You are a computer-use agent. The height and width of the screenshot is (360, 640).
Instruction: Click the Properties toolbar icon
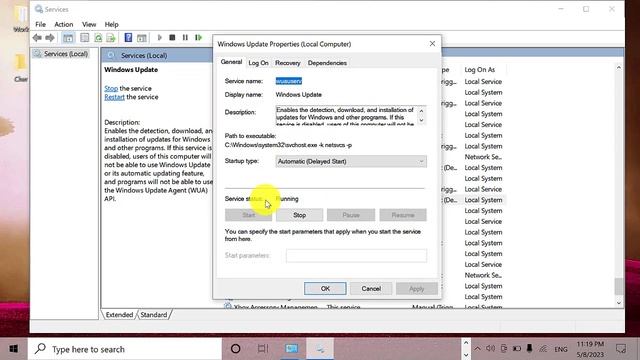[x=84, y=38]
